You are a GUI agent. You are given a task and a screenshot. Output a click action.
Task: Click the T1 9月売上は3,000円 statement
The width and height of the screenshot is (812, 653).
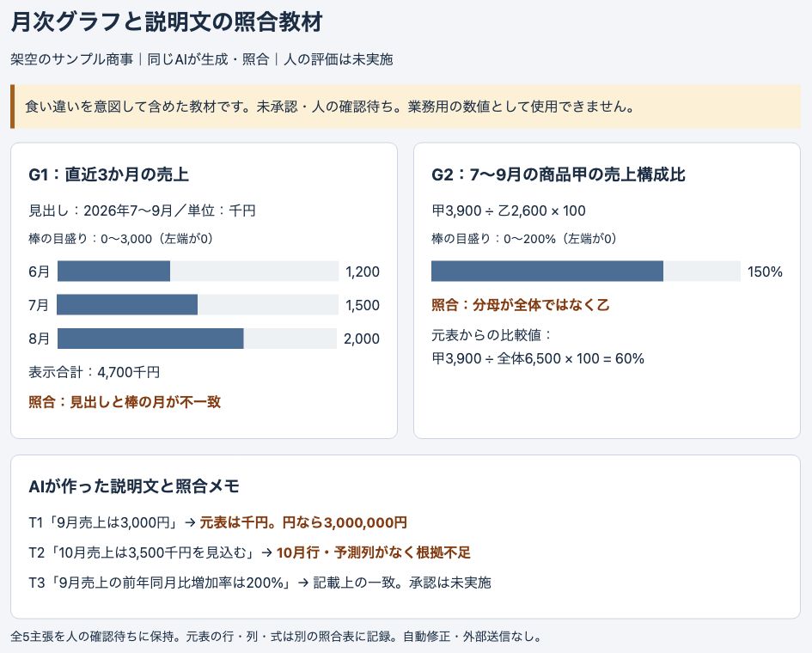(x=104, y=522)
